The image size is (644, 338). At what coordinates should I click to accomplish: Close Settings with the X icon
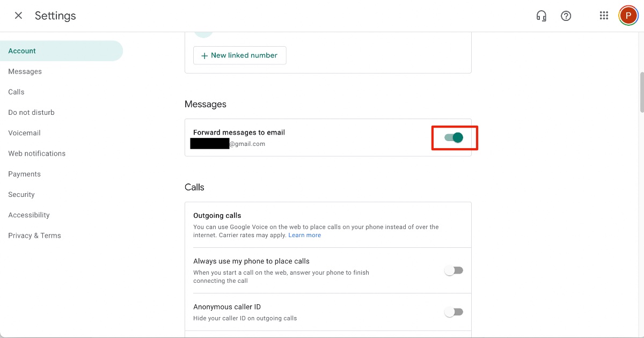[x=18, y=16]
